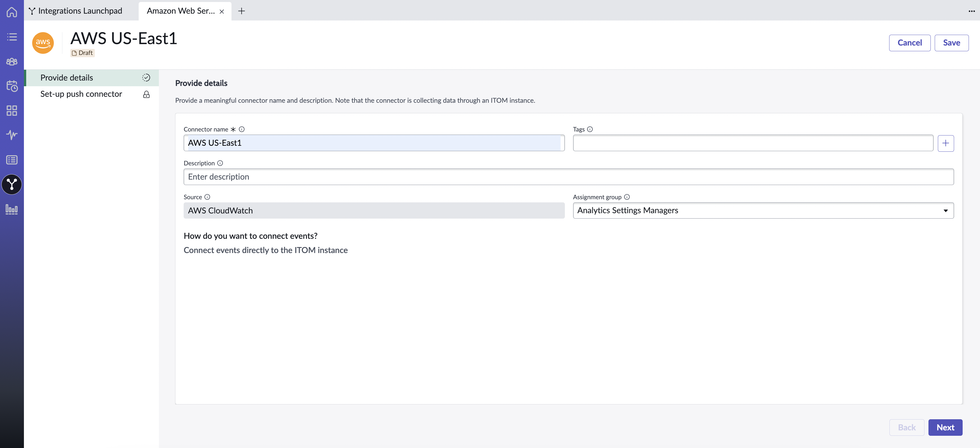Open the teams group icon in sidebar
Screen dimensions: 980x448
click(12, 61)
